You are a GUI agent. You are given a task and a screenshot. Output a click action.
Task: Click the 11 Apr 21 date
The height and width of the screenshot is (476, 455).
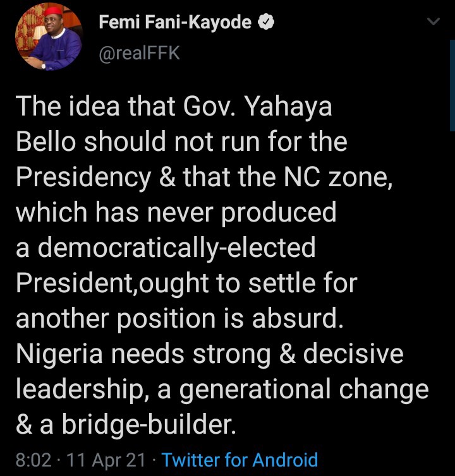coord(106,460)
